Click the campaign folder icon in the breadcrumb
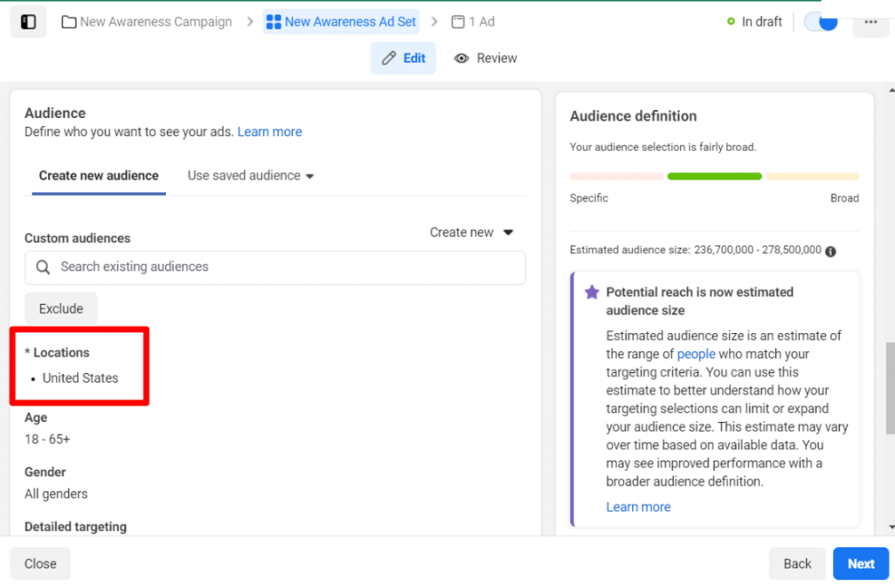This screenshot has width=895, height=588. (69, 21)
